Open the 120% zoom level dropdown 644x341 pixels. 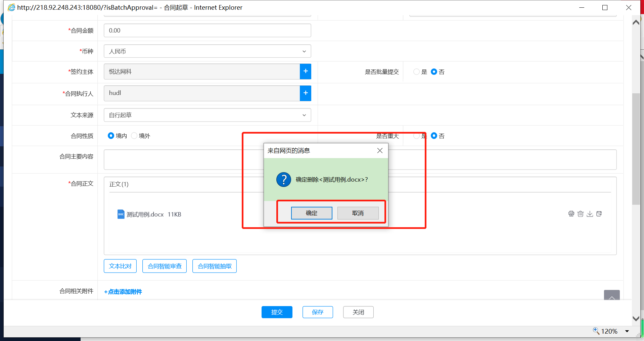(627, 331)
